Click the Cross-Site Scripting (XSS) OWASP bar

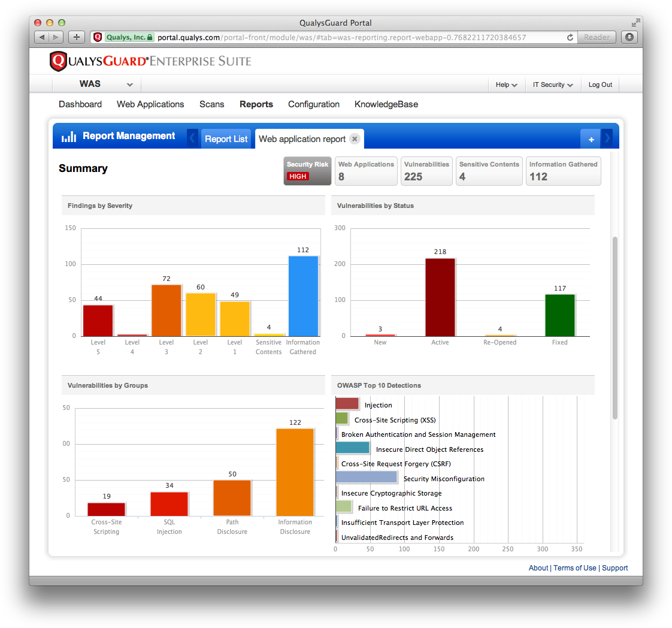click(x=342, y=418)
